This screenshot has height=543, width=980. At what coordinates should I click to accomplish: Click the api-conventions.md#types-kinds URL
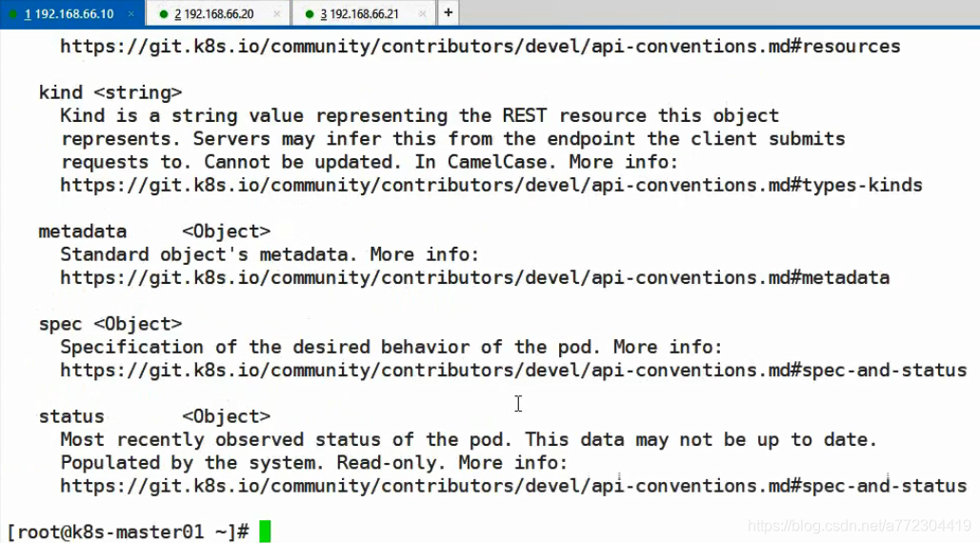click(x=491, y=185)
